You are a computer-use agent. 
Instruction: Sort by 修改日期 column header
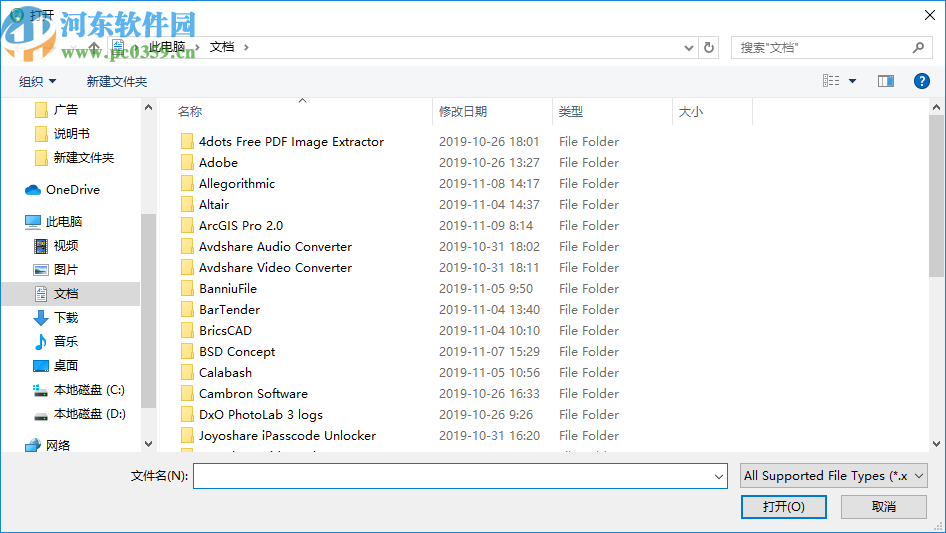tap(463, 112)
